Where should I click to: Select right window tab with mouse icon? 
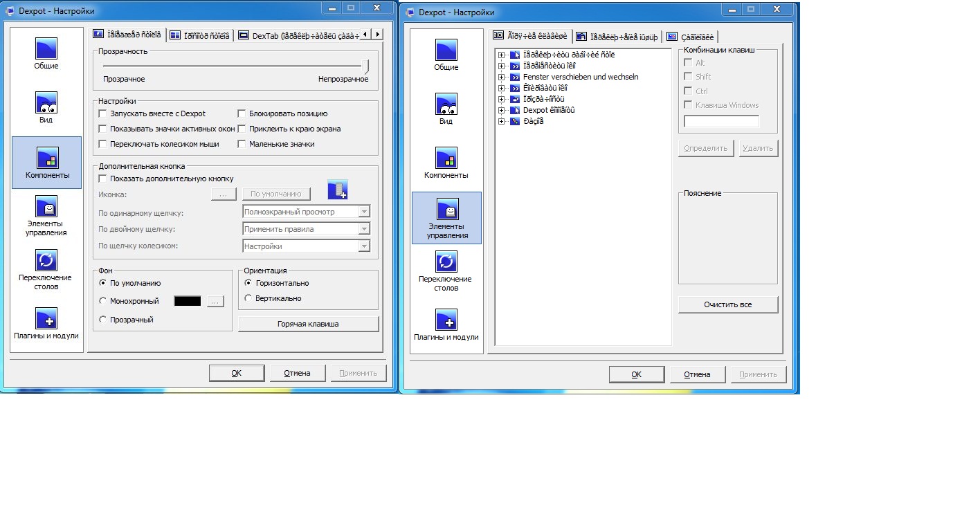617,37
